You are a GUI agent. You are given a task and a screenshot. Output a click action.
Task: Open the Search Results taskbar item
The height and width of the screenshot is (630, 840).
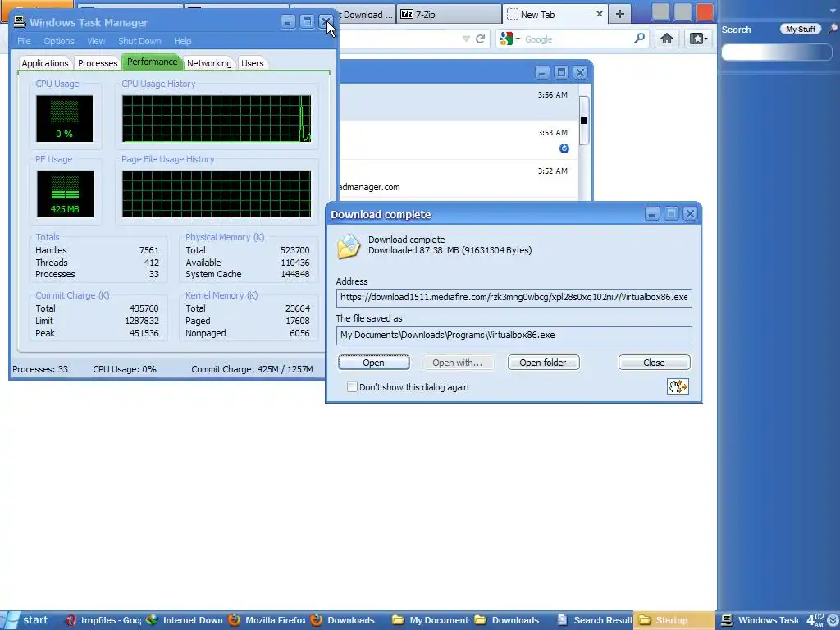tap(596, 620)
